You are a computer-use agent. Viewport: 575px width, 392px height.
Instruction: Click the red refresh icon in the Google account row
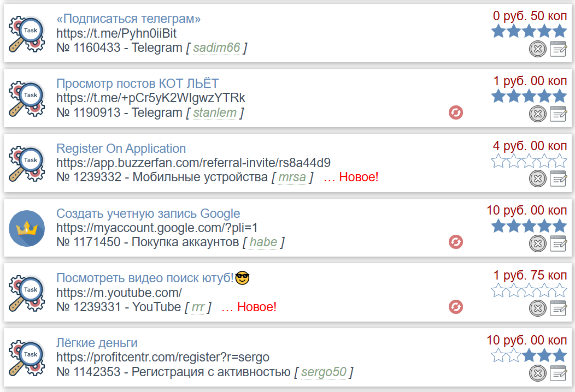pos(456,242)
